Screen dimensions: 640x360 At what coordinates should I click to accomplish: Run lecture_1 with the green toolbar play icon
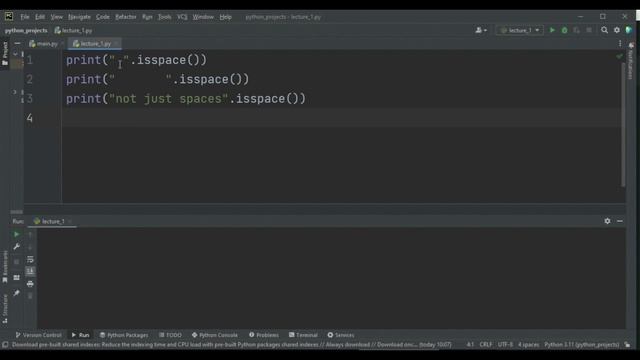[552, 30]
